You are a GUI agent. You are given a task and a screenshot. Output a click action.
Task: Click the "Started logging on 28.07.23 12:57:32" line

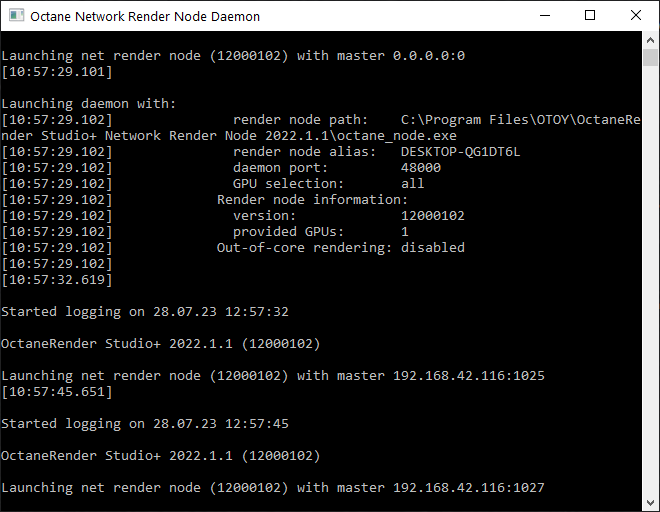point(145,312)
